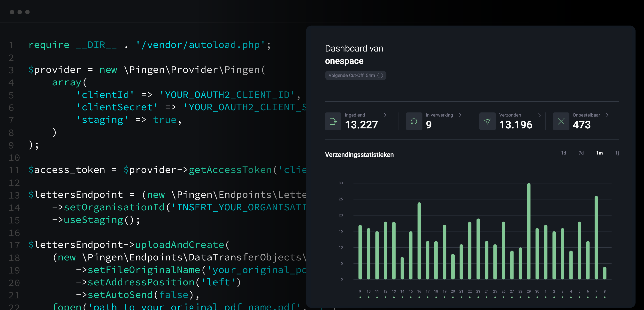Viewport: 644px width, 310px height.
Task: Click the tallest chart bar at day 29
Action: pos(529,230)
